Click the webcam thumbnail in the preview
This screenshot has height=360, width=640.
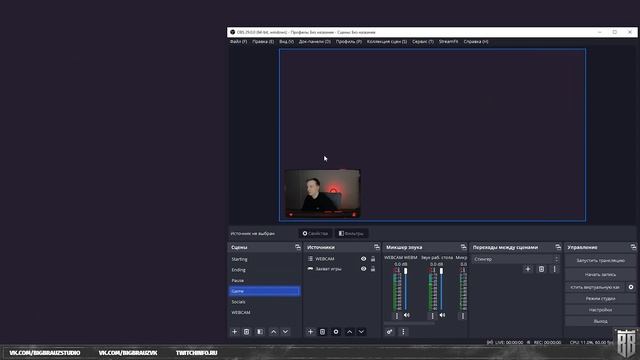pos(322,193)
